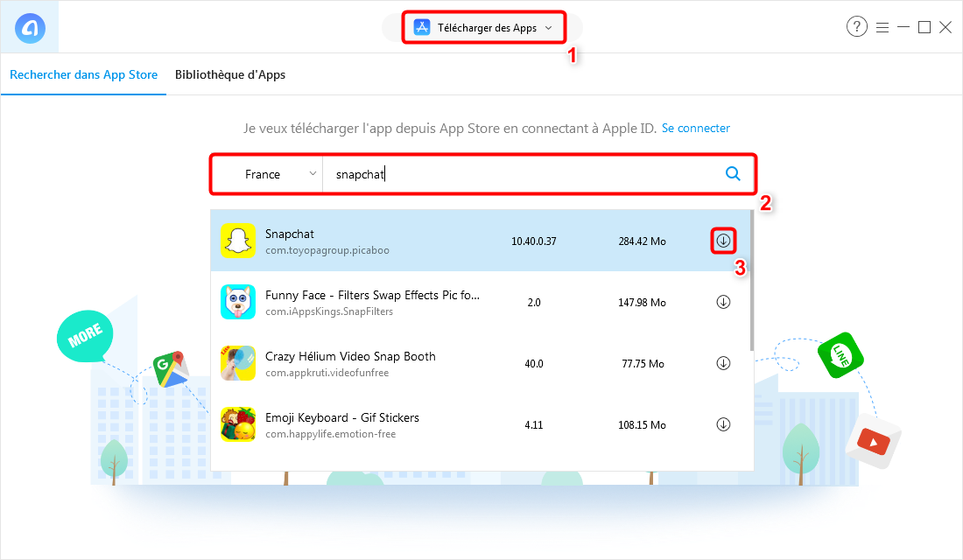This screenshot has height=560, width=963.
Task: Click the Funny Face dog app icon
Action: coord(238,302)
